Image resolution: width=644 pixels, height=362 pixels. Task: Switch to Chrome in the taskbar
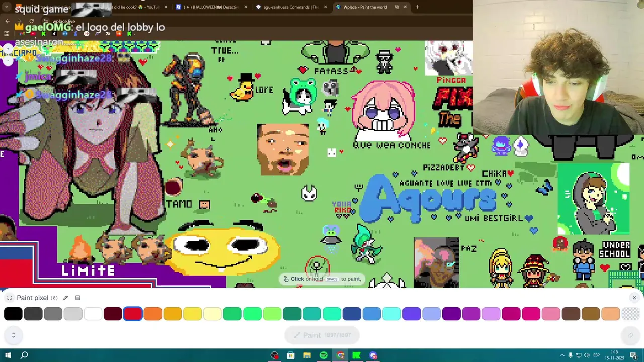pyautogui.click(x=340, y=355)
